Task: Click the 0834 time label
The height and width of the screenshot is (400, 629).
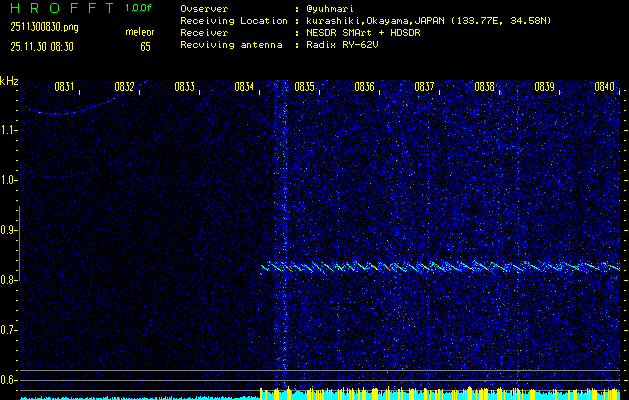Action: (244, 87)
